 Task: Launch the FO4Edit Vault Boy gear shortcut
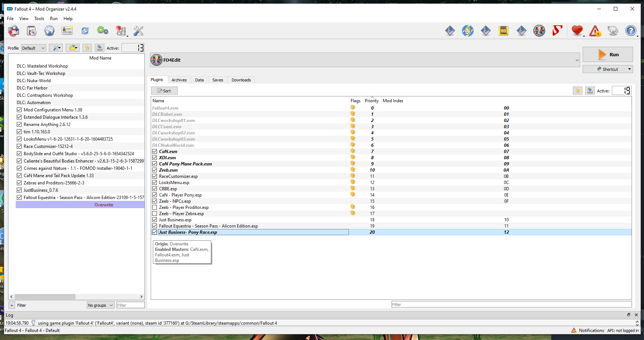[539, 31]
